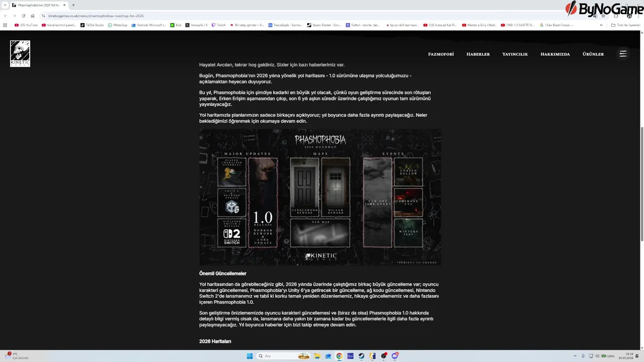644x362 pixels.
Task: Open the Kinetic Games logo homepage
Action: 20,53
